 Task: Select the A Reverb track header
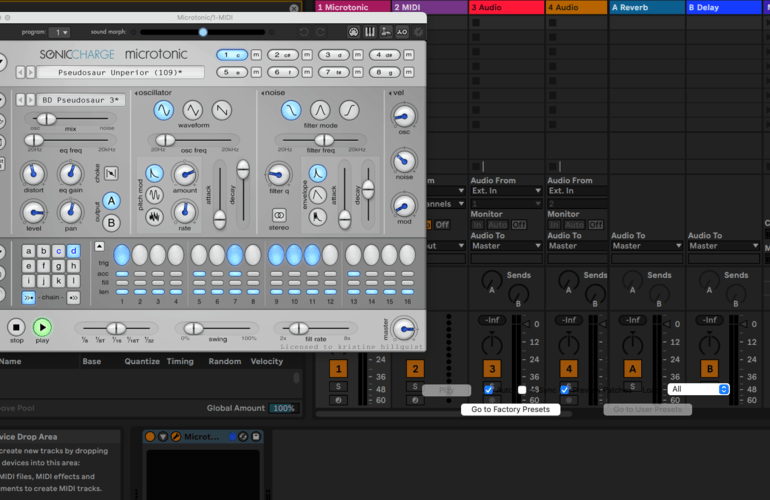click(647, 7)
